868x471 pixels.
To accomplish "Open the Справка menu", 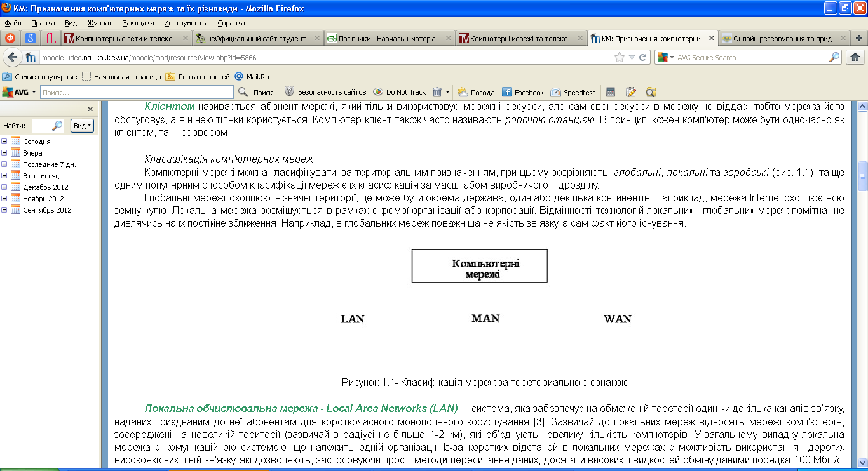I will pos(231,23).
